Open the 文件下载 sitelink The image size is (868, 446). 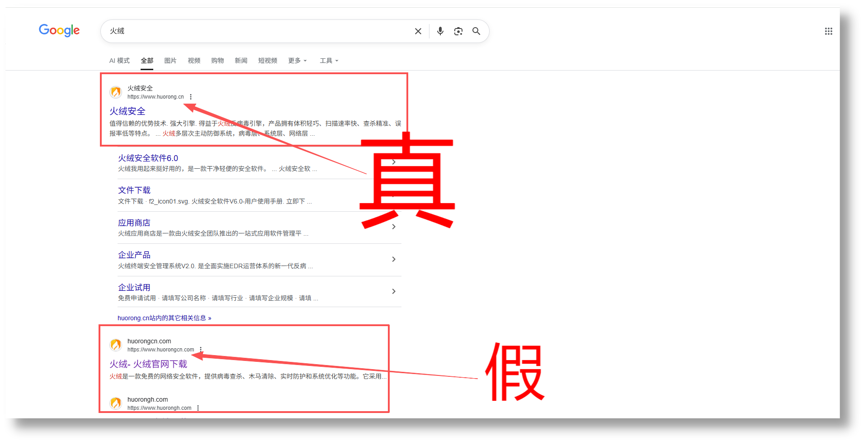coord(134,190)
